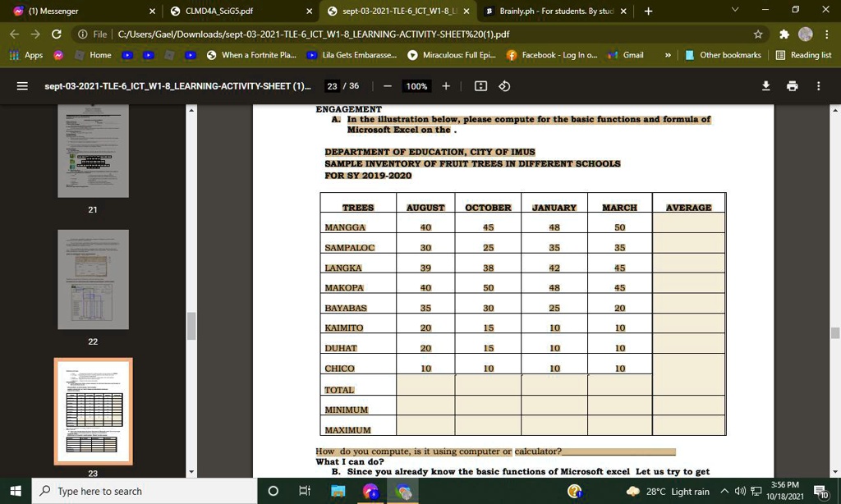
Task: Click the address bar URL
Action: click(313, 34)
